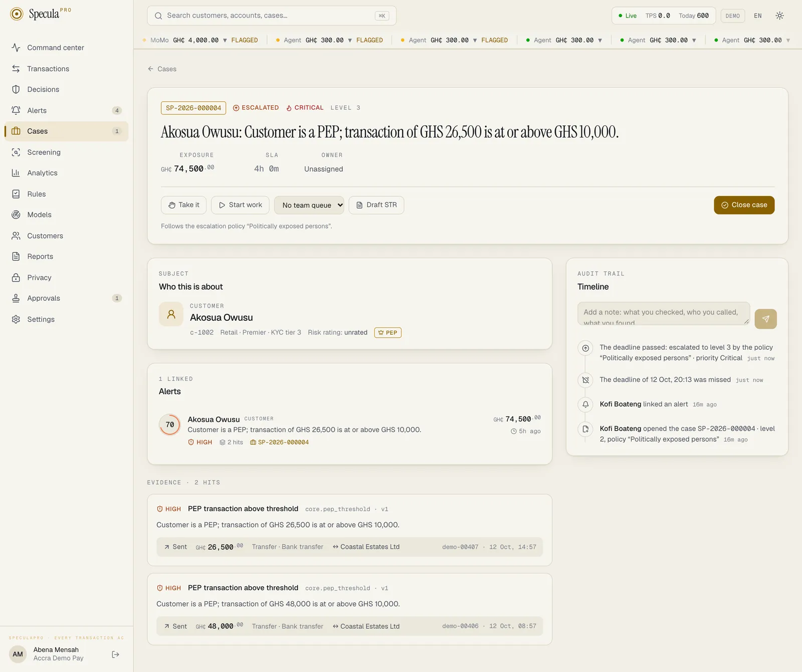Viewport: 802px width, 672px height.
Task: Click the SP-2026-000004 case ID badge
Action: pos(193,108)
